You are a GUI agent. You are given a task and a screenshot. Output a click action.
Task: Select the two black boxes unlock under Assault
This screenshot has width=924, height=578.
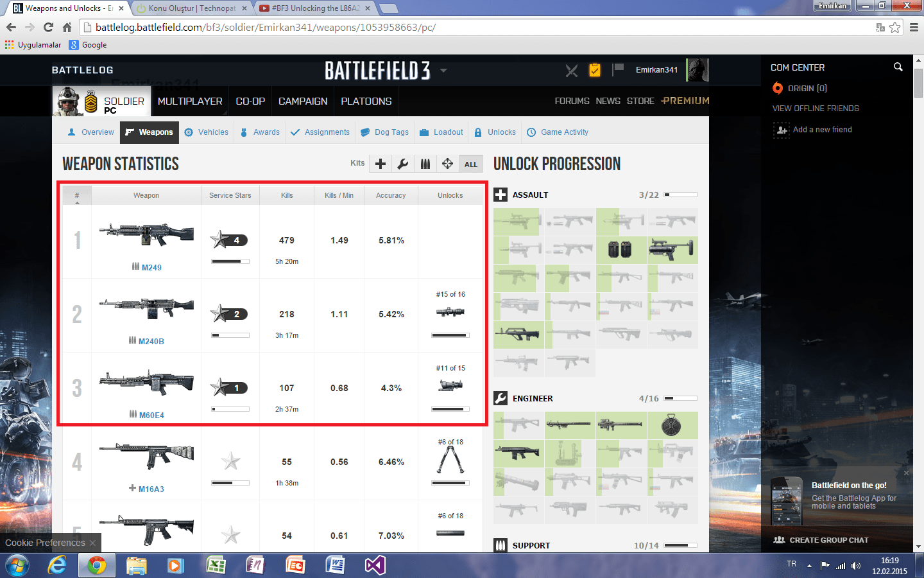pos(620,249)
